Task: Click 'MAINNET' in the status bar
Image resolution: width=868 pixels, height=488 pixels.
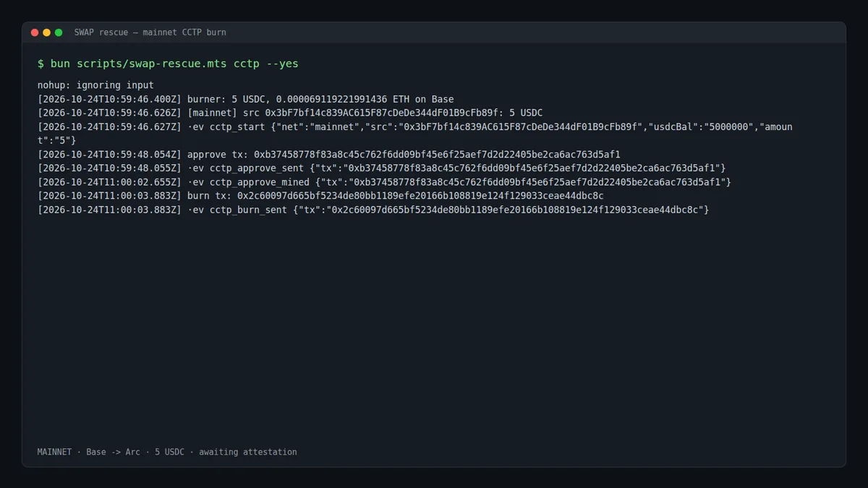Action: coord(54,452)
